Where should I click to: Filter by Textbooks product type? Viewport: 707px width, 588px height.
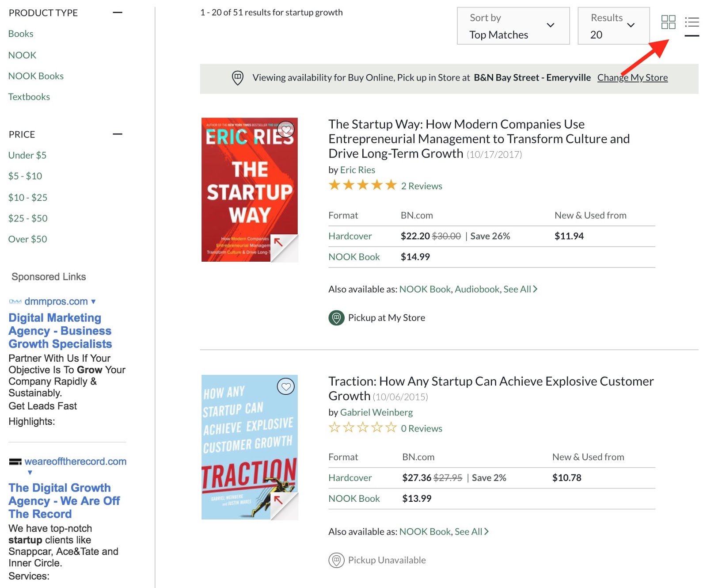pyautogui.click(x=29, y=97)
